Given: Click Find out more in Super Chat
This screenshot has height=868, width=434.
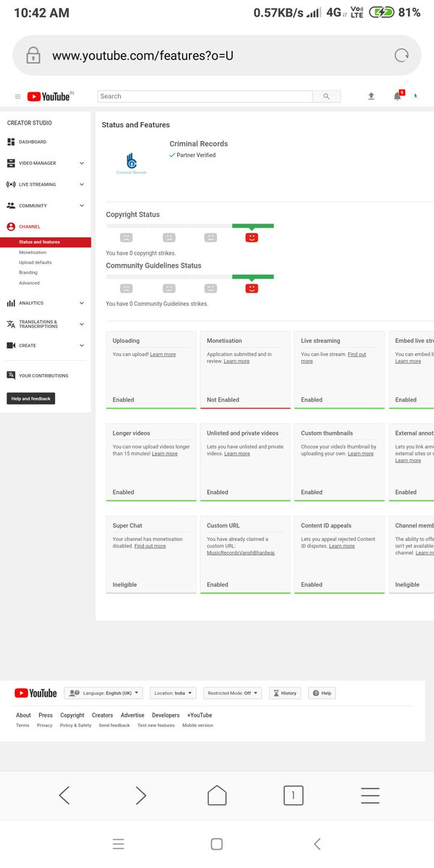Looking at the screenshot, I should [x=150, y=546].
